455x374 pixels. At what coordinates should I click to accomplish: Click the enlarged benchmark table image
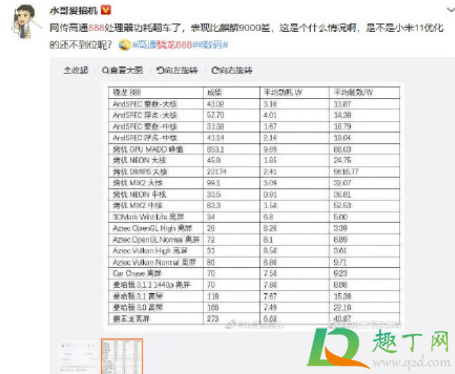tap(254, 206)
